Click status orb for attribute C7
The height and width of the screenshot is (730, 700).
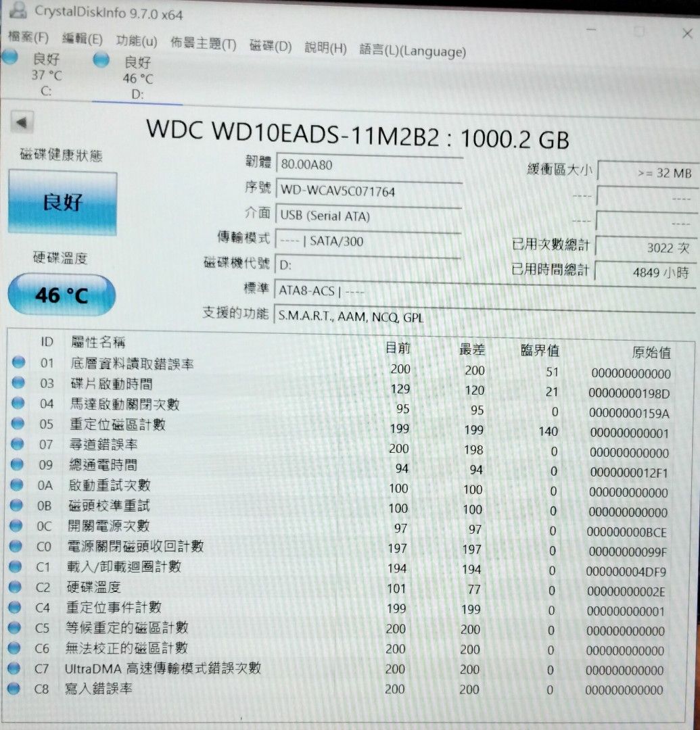[14, 668]
